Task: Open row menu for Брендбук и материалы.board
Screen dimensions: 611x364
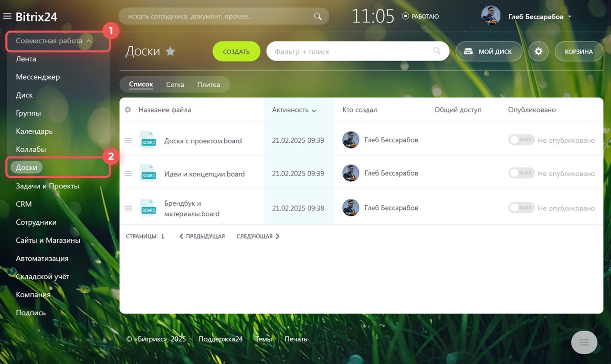Action: pos(128,208)
